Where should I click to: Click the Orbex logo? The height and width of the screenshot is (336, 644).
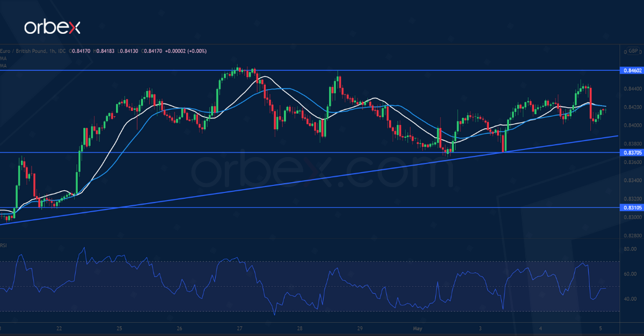52,27
